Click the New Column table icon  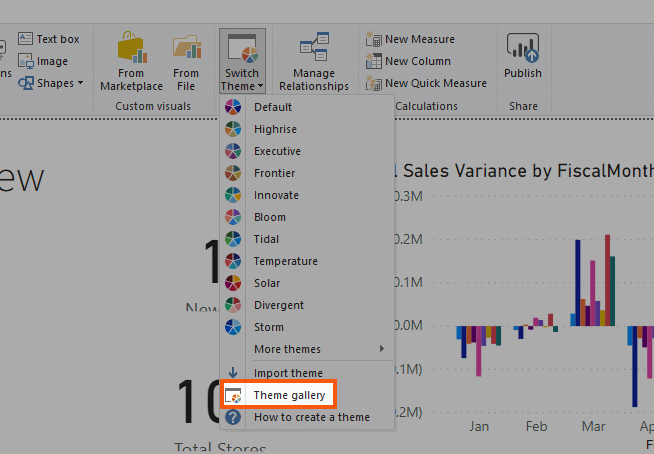373,61
